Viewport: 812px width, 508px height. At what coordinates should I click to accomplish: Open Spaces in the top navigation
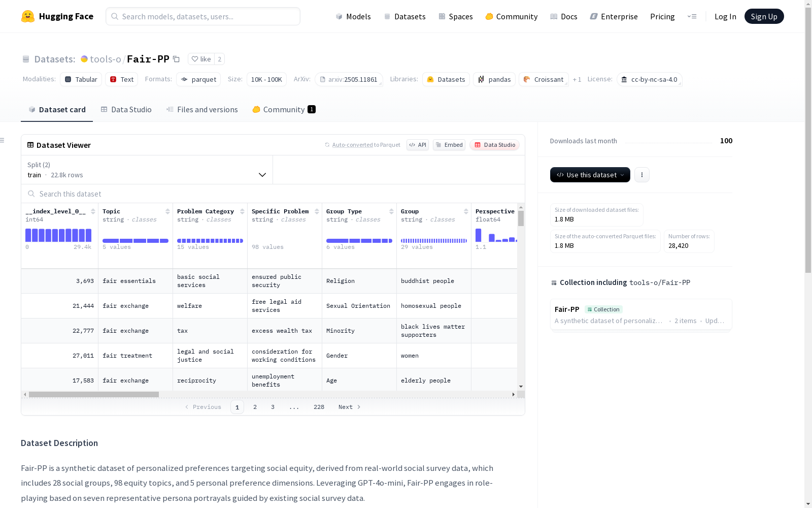(456, 16)
